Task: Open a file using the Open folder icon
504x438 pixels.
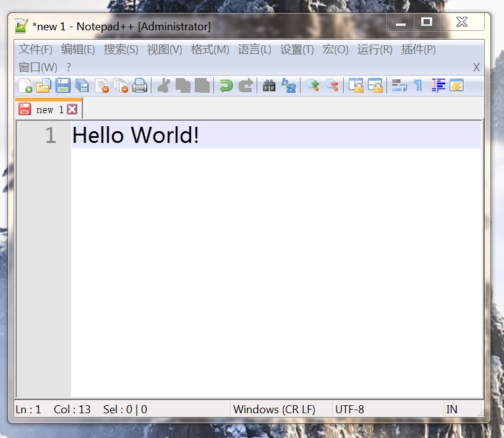Action: (43, 85)
